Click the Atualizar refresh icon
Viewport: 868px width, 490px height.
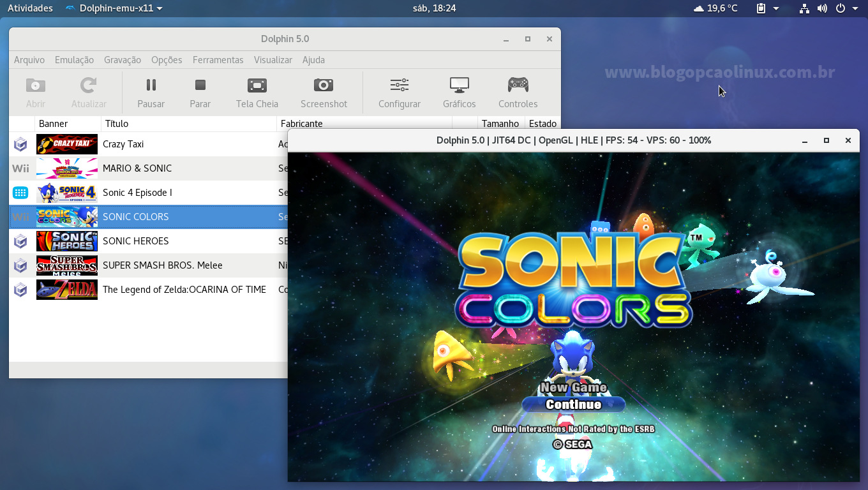89,85
